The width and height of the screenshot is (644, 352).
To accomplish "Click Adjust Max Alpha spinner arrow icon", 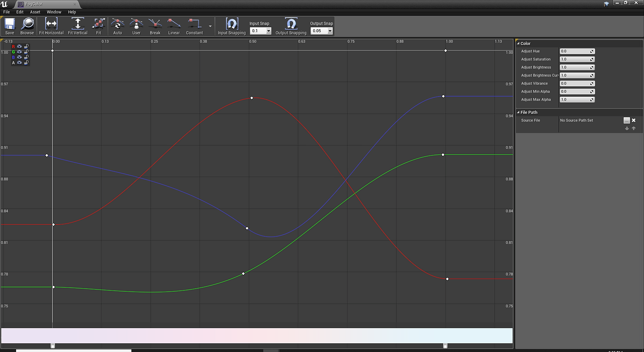I will click(x=592, y=100).
